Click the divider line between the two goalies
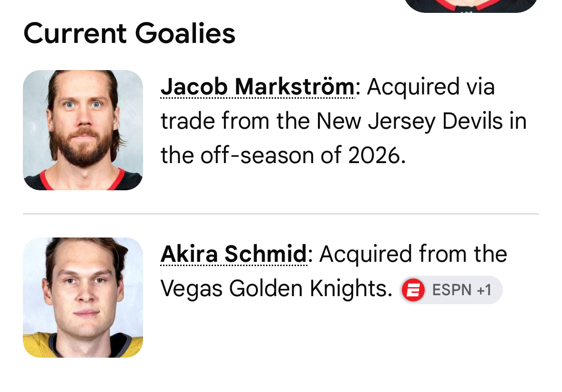The width and height of the screenshot is (562, 392). [x=281, y=214]
